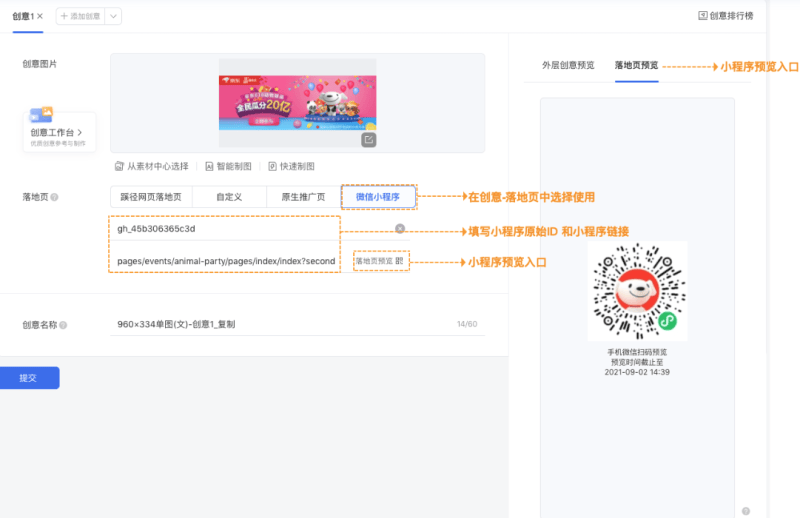Click the 提交 button
800x518 pixels.
pyautogui.click(x=29, y=378)
